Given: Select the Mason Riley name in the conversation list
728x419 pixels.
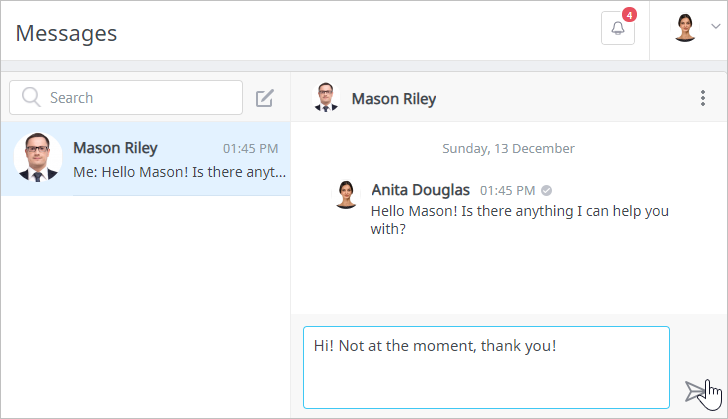Looking at the screenshot, I should tap(115, 148).
